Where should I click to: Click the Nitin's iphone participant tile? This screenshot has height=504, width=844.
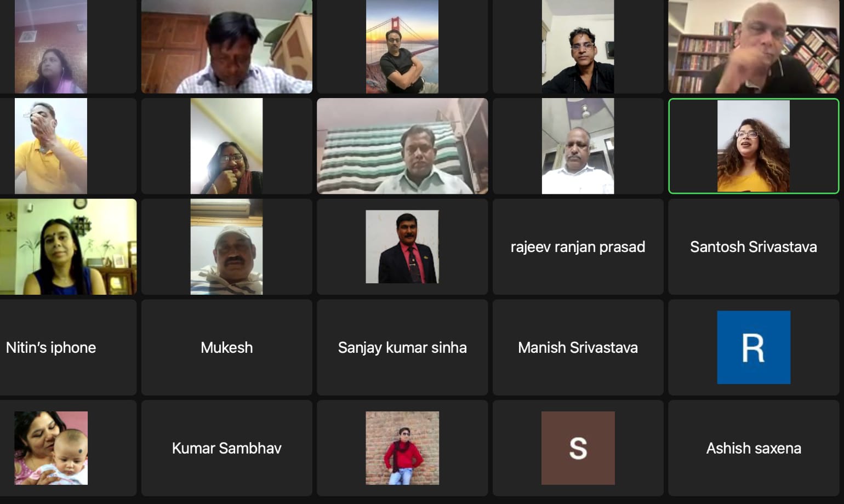click(68, 347)
